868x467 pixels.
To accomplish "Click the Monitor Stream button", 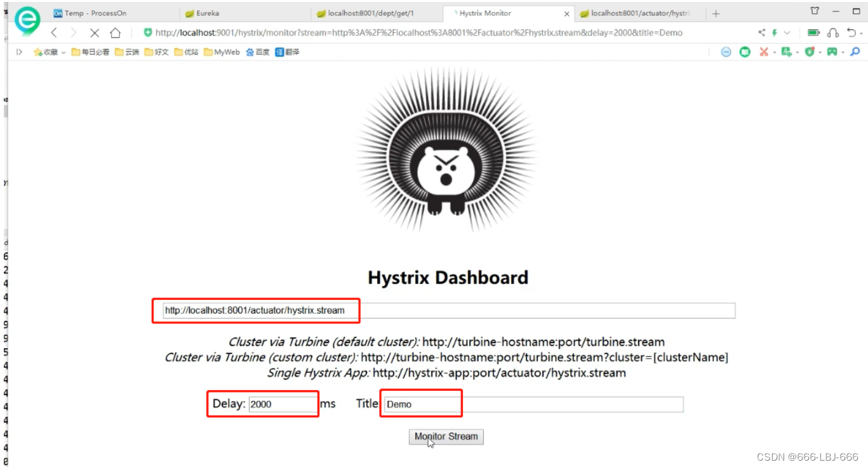I will (446, 437).
